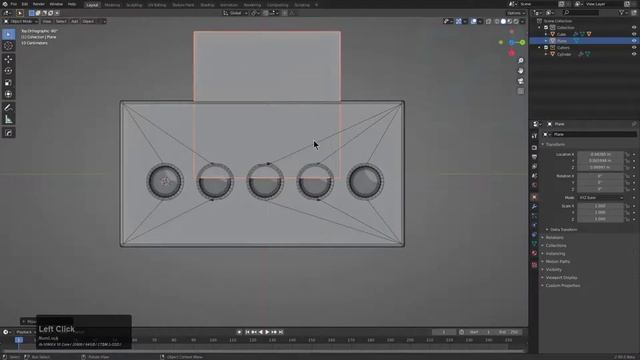This screenshot has height=360, width=640.
Task: Jump to timeline end button
Action: tap(281, 332)
